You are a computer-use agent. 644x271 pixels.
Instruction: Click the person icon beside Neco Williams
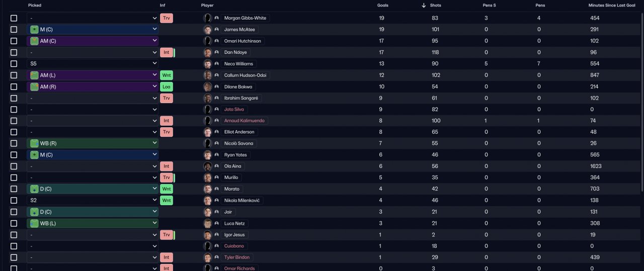pos(216,64)
